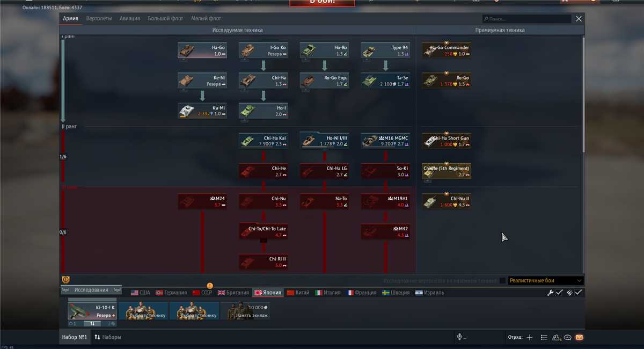Screen dimensions: 644x349
Task: Toggle helicopter research on ground vehicles checkbox
Action: (x=502, y=280)
